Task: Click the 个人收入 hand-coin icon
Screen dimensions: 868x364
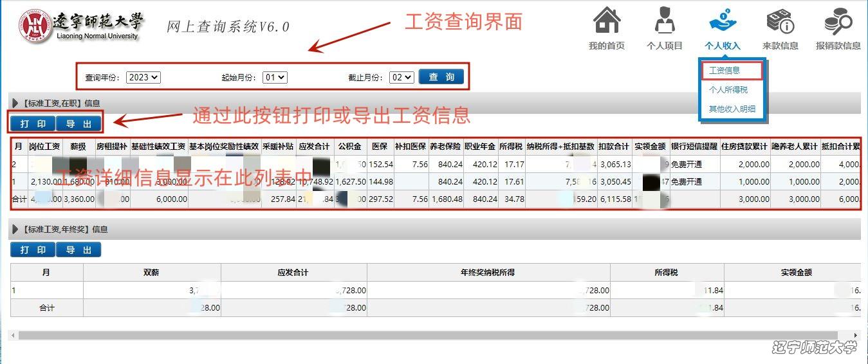Action: [x=723, y=22]
